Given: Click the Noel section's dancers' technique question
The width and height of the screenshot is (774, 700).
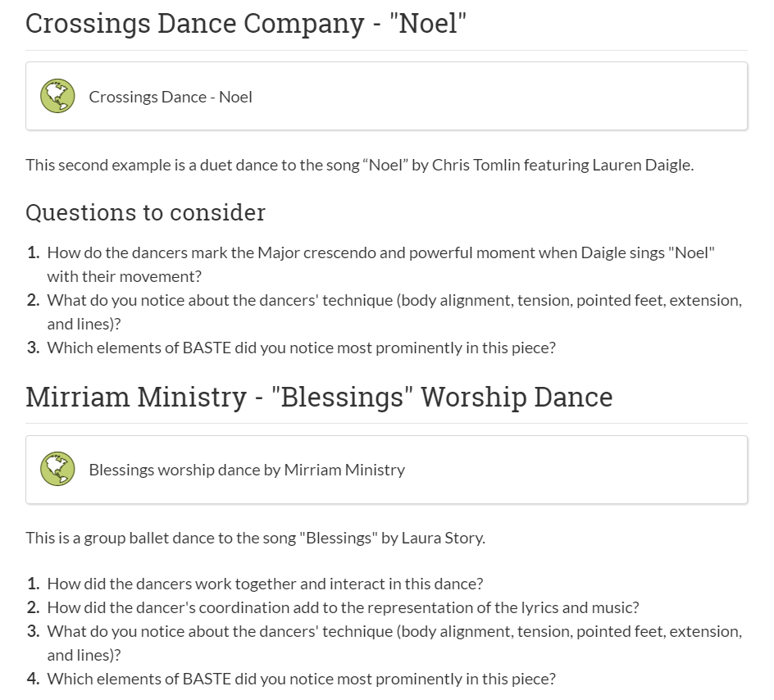Looking at the screenshot, I should click(x=394, y=311).
